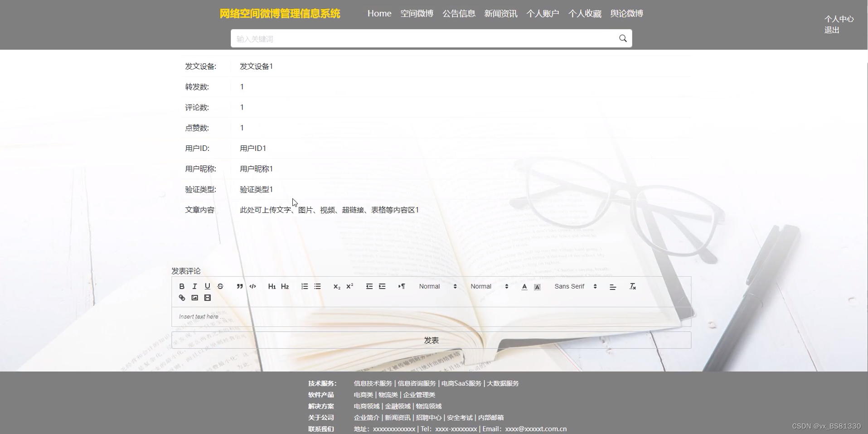Image resolution: width=868 pixels, height=434 pixels.
Task: Open the 新闻资讯 menu
Action: 501,14
